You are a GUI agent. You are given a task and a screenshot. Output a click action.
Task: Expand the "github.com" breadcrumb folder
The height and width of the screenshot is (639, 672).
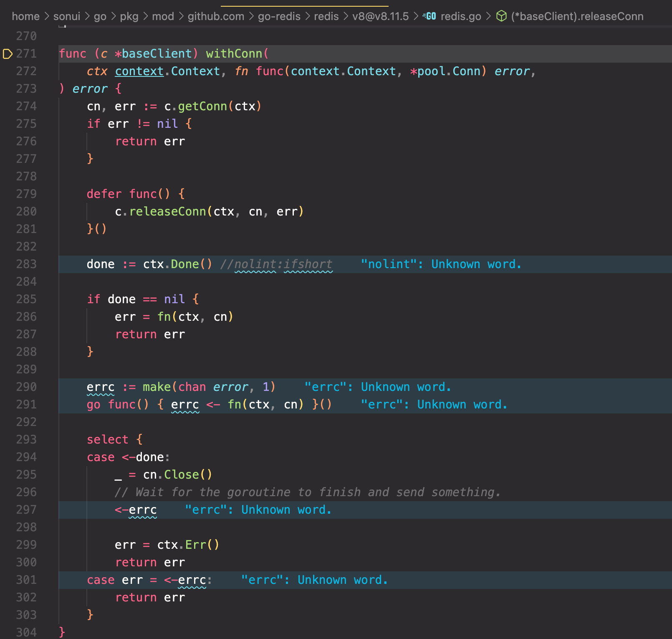pyautogui.click(x=215, y=16)
